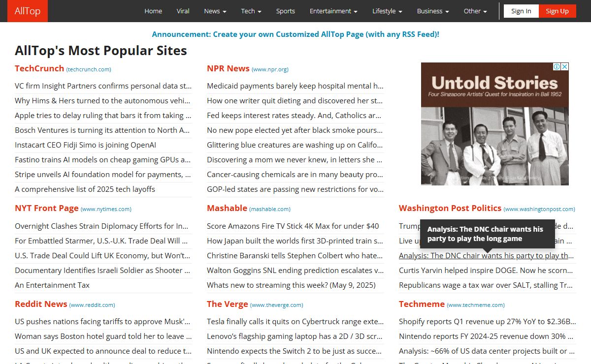Open the Sports section
This screenshot has width=591, height=364.
point(286,11)
